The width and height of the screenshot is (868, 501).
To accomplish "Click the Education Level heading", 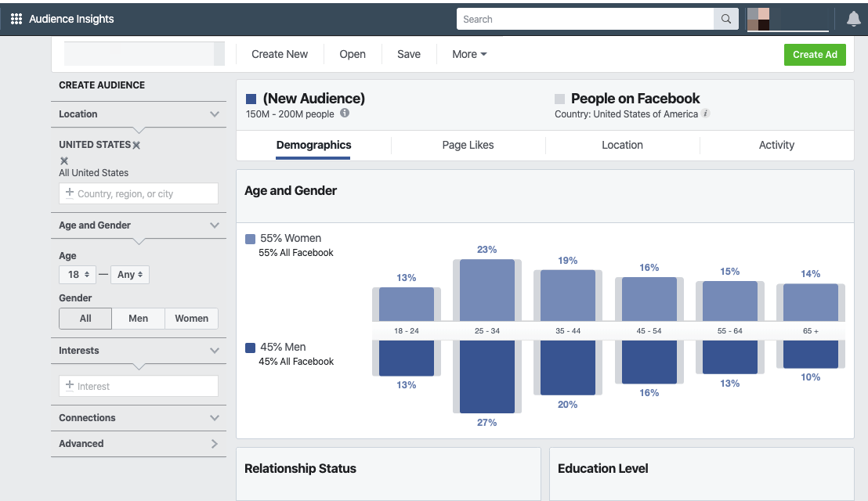I will pyautogui.click(x=603, y=468).
